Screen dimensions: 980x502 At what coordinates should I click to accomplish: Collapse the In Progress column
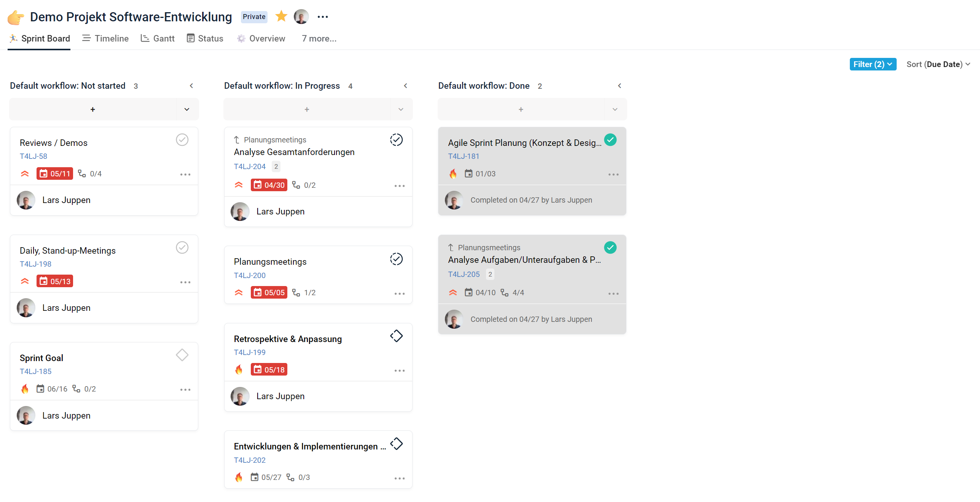(406, 86)
